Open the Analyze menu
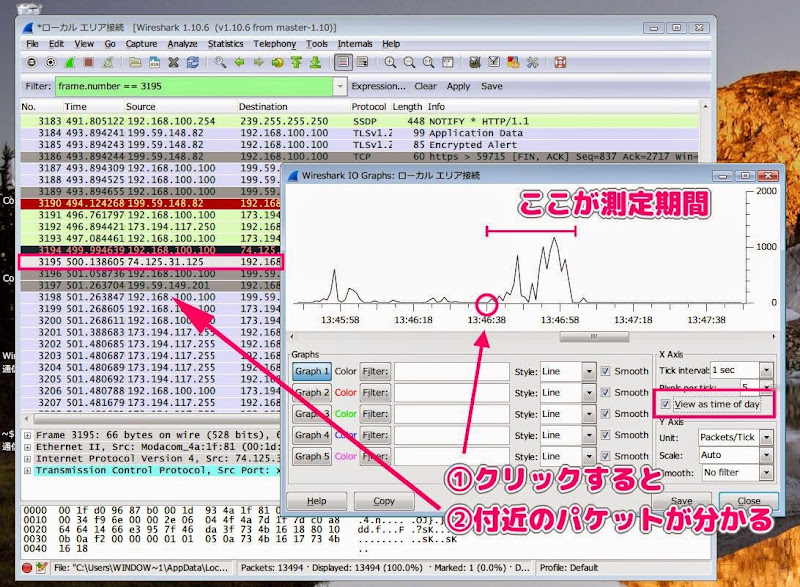Screen dimensions: 800x587 click(x=182, y=44)
